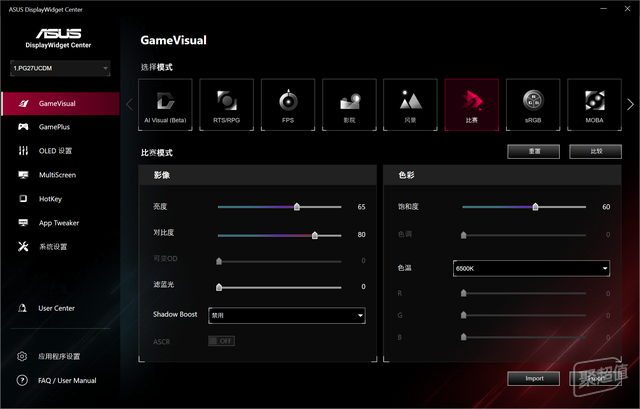This screenshot has width=640, height=409.
Task: Toggle the ASCR OFF switch
Action: tap(222, 341)
